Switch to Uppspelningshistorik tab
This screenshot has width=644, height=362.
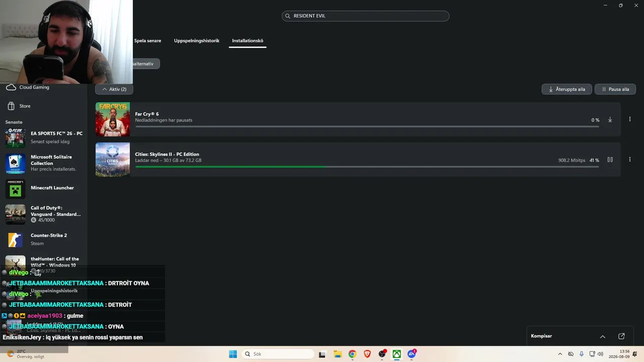coord(197,41)
